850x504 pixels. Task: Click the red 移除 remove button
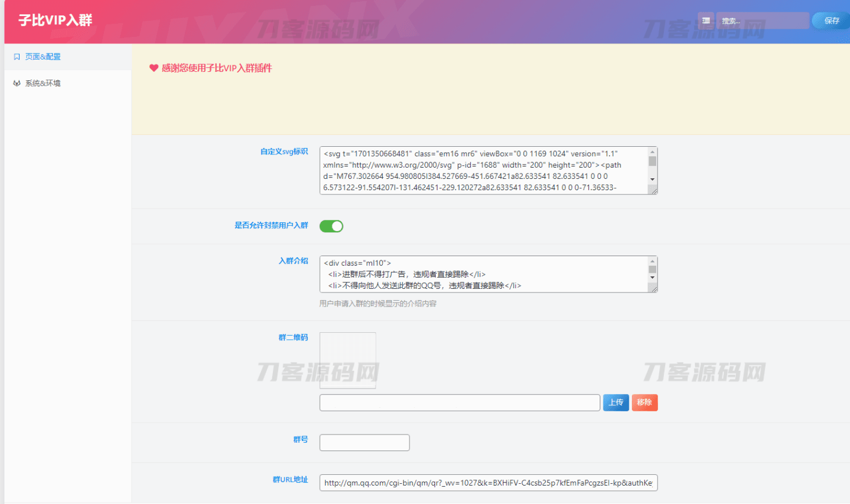[644, 402]
